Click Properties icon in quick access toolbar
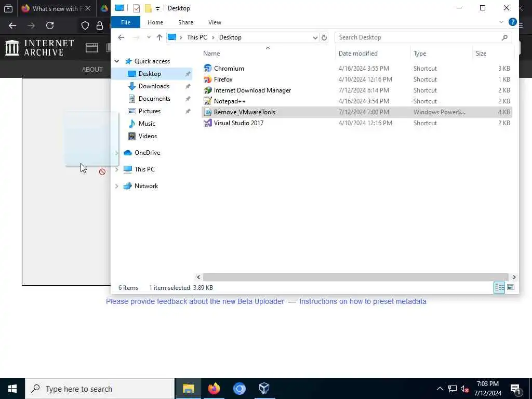Viewport: 532px width, 399px height. [x=137, y=8]
